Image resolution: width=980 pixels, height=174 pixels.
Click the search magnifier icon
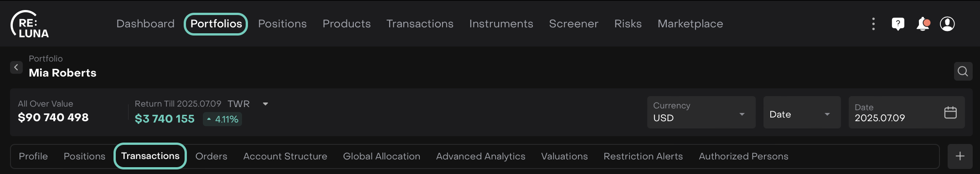coord(963,71)
